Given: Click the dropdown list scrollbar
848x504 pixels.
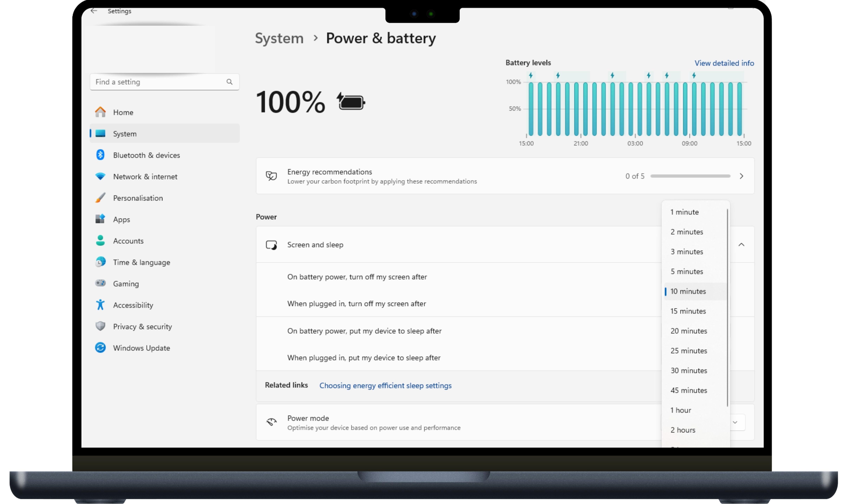Looking at the screenshot, I should coord(727,307).
